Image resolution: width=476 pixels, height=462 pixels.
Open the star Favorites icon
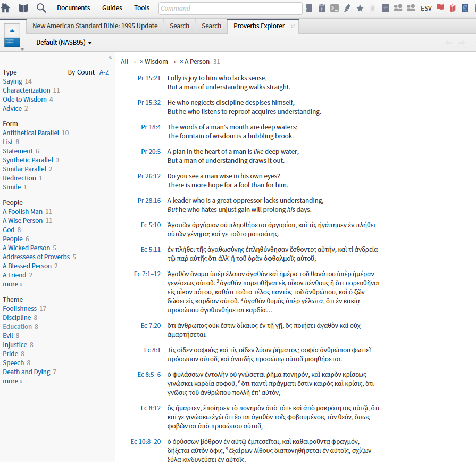(x=360, y=8)
